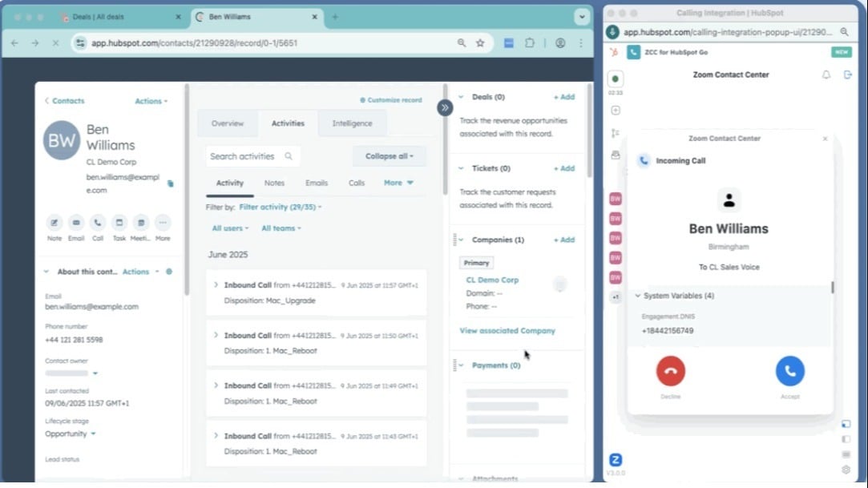Create a Task using the Task icon
868x488 pixels.
119,223
